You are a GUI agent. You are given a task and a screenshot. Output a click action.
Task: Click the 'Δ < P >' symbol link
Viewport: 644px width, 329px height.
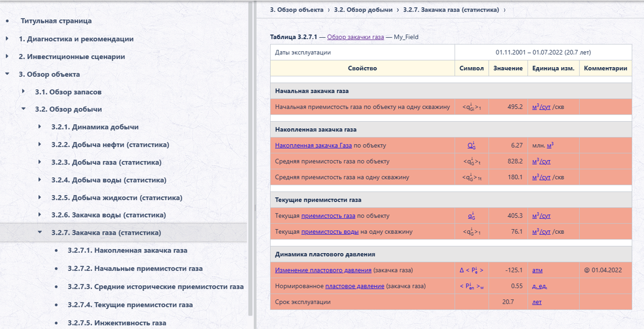472,270
